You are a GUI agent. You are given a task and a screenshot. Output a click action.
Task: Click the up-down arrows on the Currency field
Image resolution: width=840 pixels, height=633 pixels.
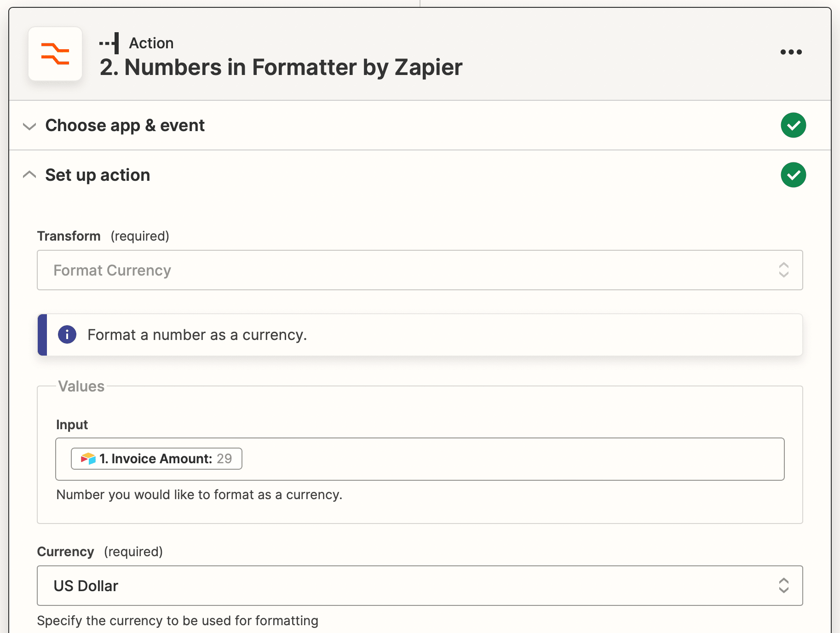(783, 586)
